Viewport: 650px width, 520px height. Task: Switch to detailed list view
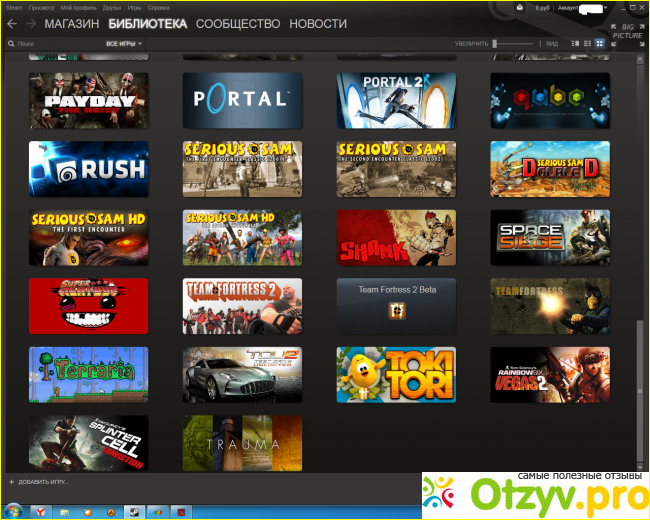coord(576,44)
